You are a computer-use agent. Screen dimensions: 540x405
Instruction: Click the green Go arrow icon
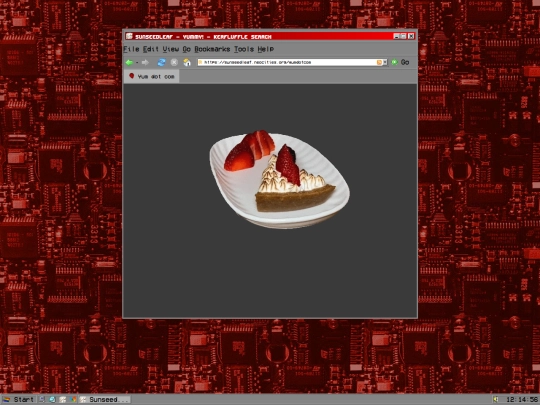(395, 62)
